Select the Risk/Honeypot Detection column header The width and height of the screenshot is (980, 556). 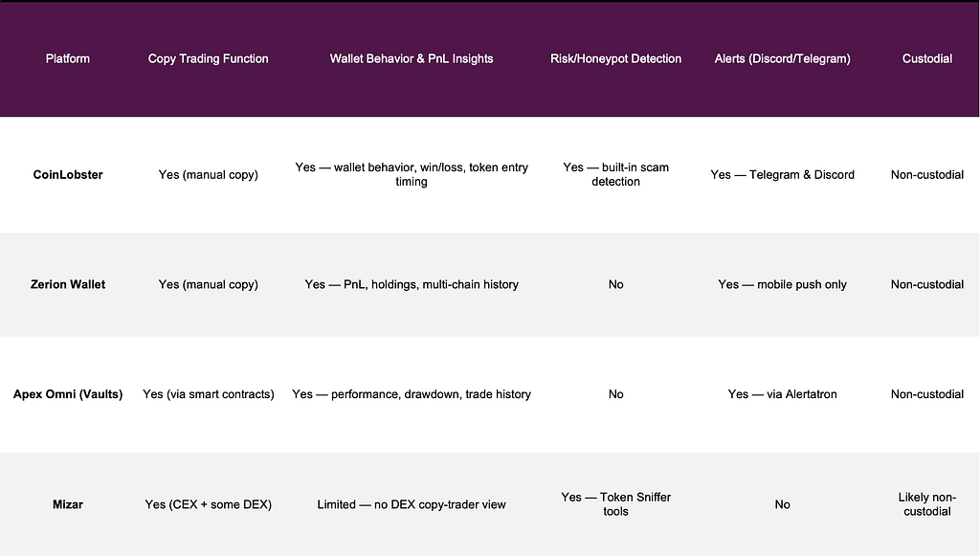pyautogui.click(x=615, y=58)
